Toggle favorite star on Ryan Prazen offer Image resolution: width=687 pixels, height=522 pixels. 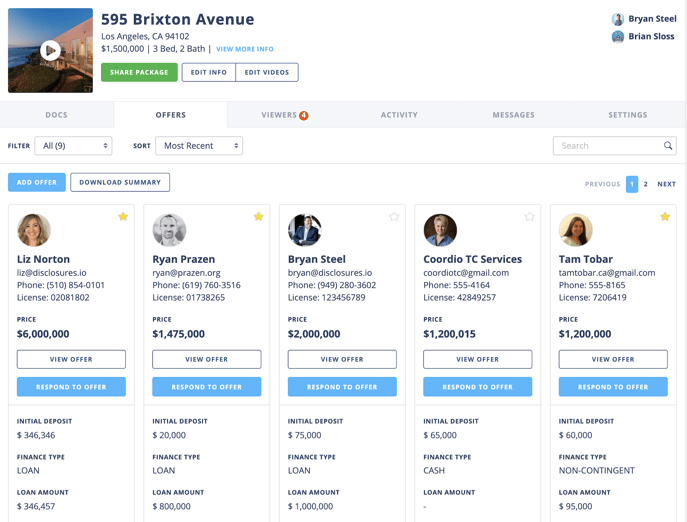click(259, 217)
